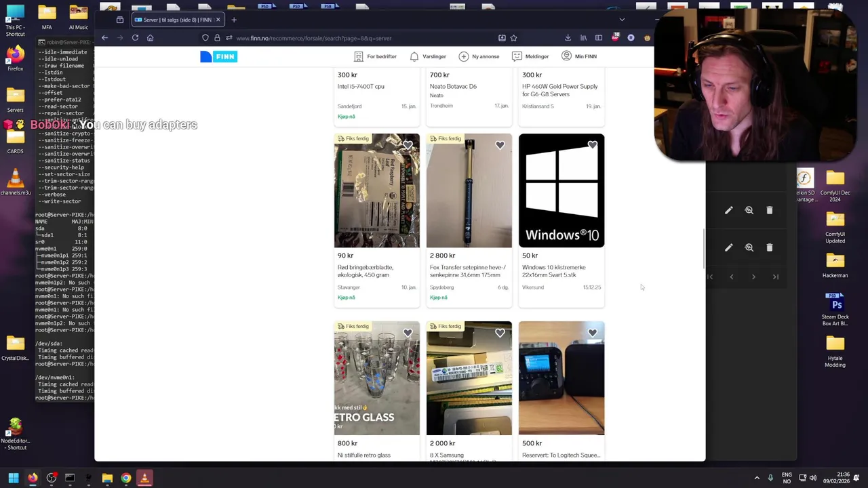Screen dimensions: 868x488
Task: Open the Steam Deck Box Art PSD file
Action: pos(835,309)
